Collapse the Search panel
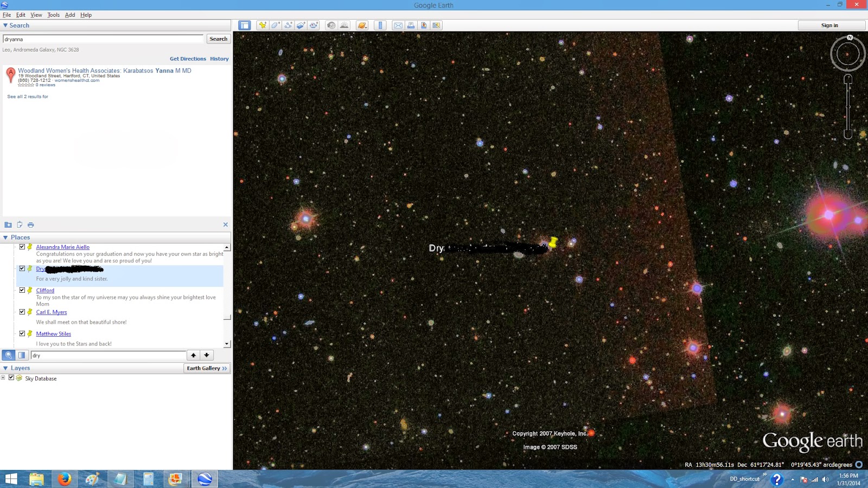 click(5, 25)
